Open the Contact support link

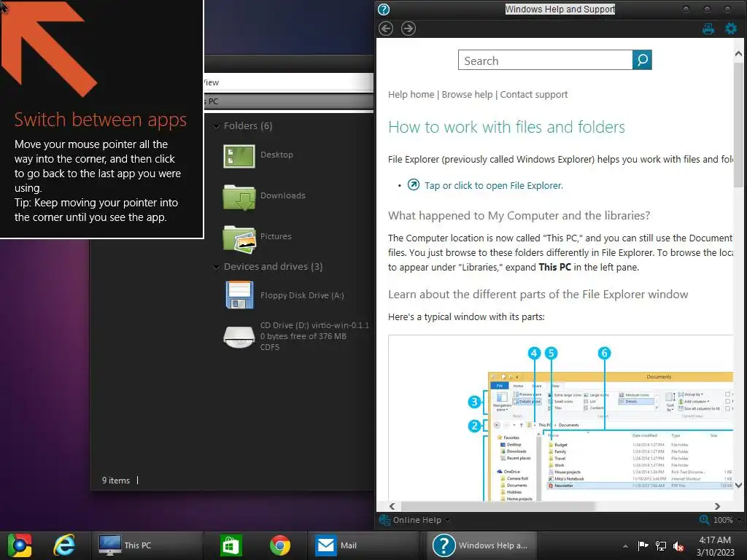(533, 94)
